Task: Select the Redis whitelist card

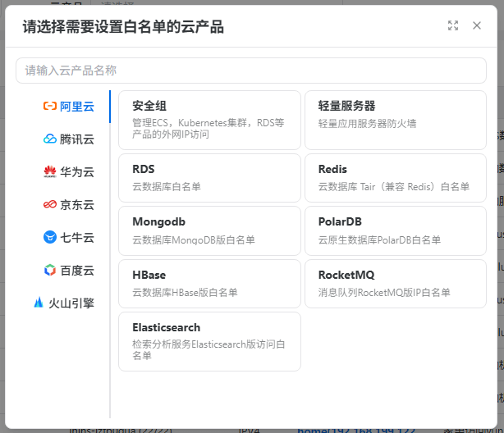Action: click(x=395, y=177)
